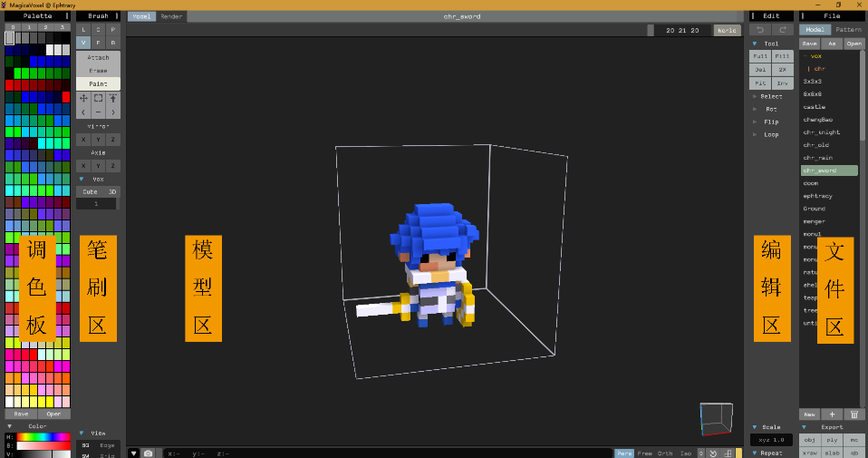Toggle Mirror X axis
868x458 pixels.
(83, 140)
